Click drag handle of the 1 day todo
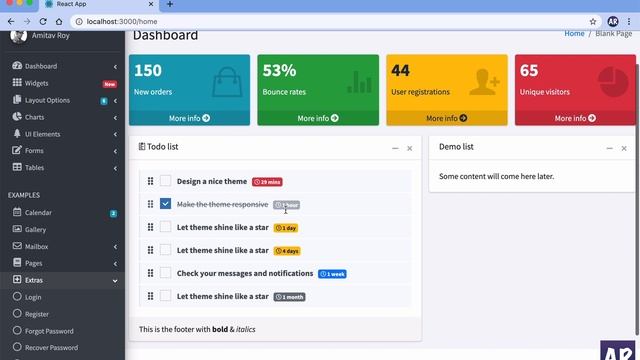640x360 pixels. click(x=150, y=227)
